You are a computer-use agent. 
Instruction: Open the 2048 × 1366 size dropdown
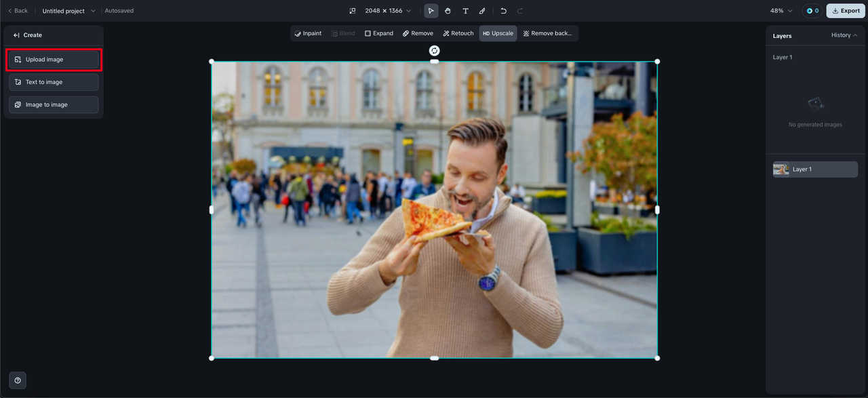coord(388,11)
